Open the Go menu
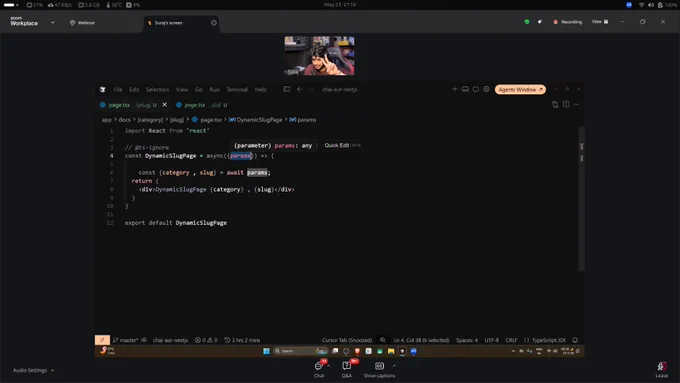This screenshot has height=383, width=680. 199,89
